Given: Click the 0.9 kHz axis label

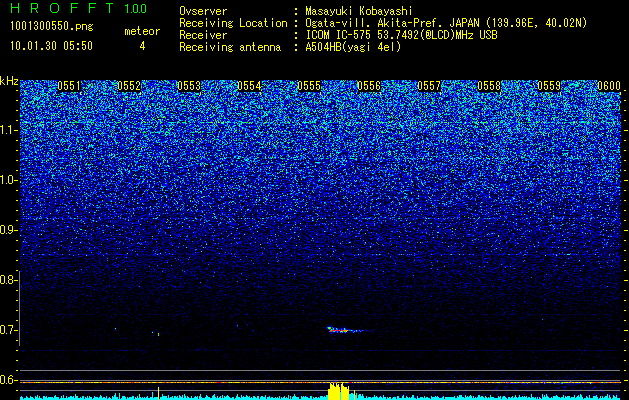Looking at the screenshot, I should pyautogui.click(x=8, y=230).
